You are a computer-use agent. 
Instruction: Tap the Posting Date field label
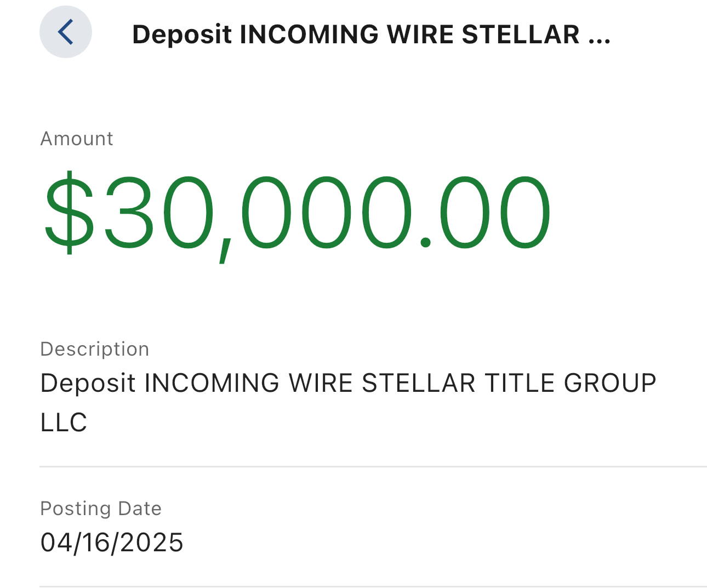pyautogui.click(x=101, y=509)
